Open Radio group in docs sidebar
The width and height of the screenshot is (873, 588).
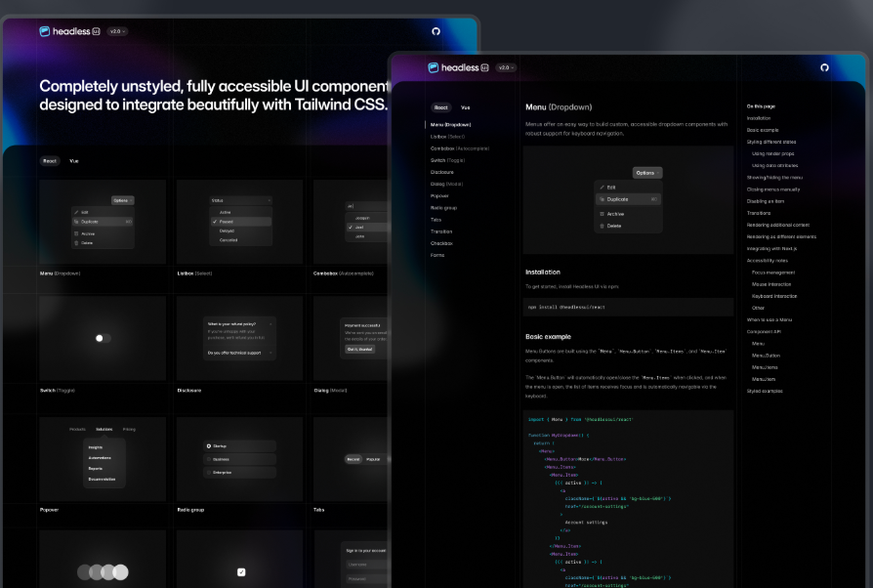pyautogui.click(x=443, y=208)
